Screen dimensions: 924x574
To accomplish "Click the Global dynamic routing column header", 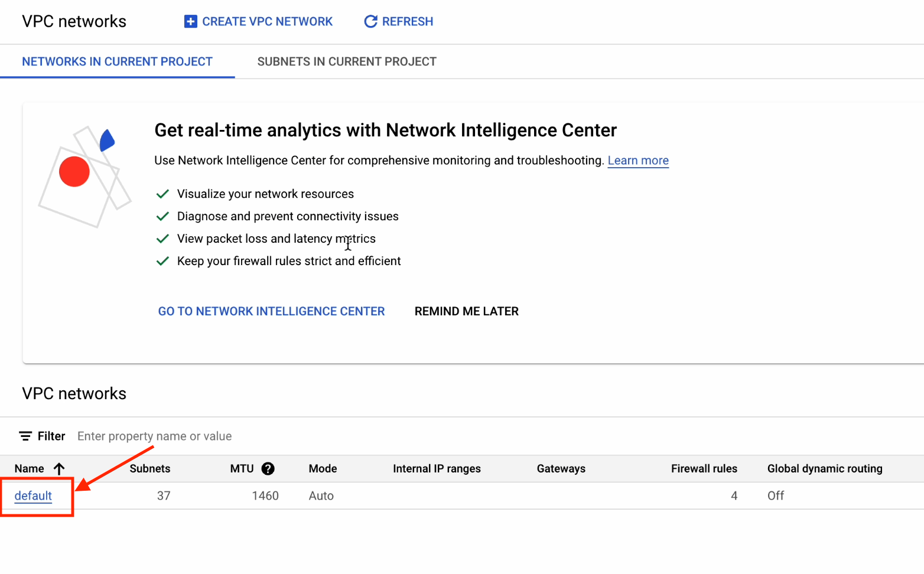I will (824, 469).
